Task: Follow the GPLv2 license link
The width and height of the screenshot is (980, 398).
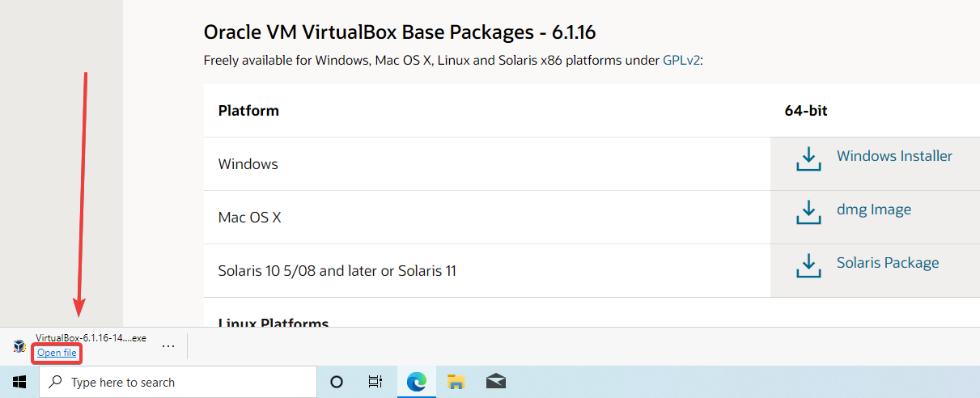Action: click(681, 60)
